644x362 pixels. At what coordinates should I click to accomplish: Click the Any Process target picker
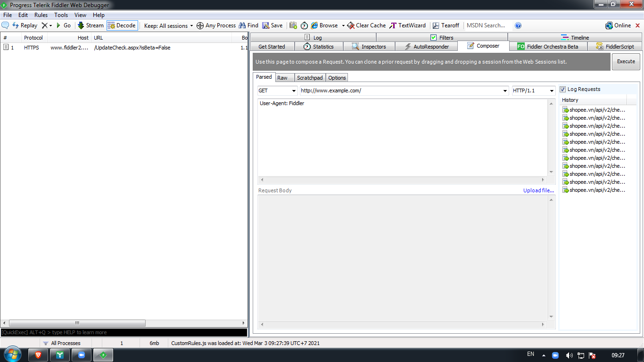(x=216, y=25)
